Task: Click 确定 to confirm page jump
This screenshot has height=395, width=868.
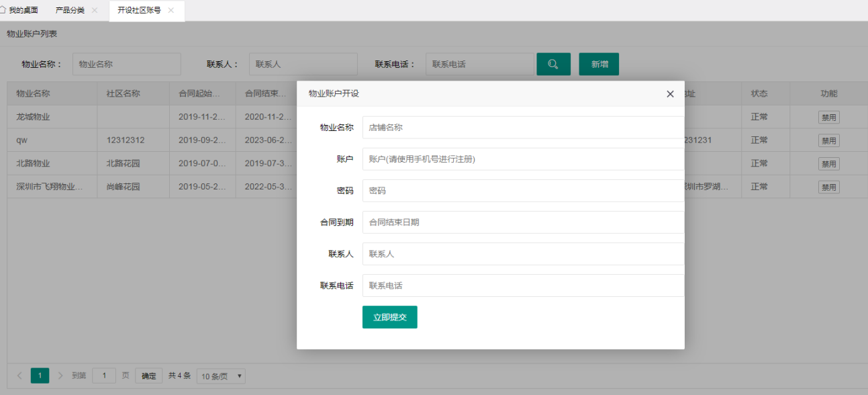Action: pos(148,376)
